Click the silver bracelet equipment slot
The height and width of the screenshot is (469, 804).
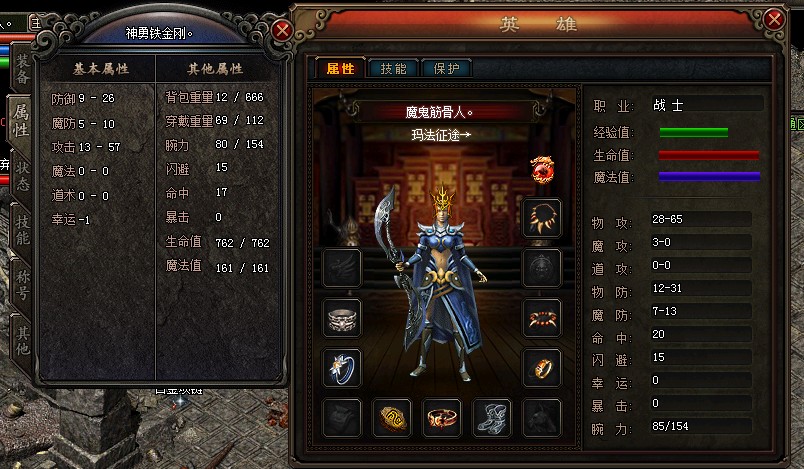(342, 318)
